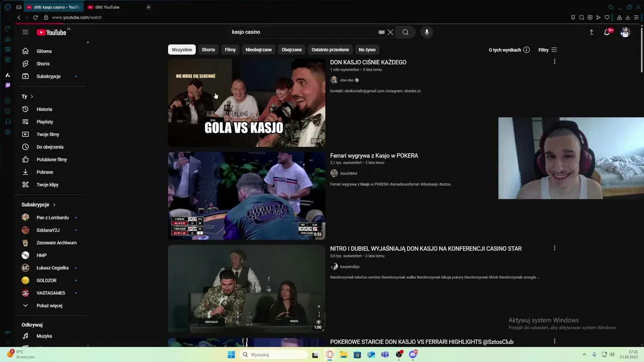Open the Opera GX main menu logo
The width and height of the screenshot is (644, 362).
(x=8, y=7)
